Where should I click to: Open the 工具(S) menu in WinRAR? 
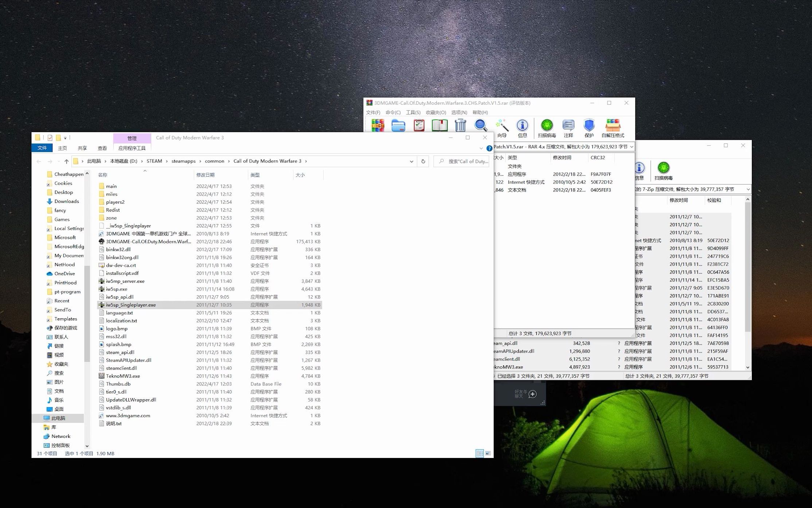(x=413, y=112)
